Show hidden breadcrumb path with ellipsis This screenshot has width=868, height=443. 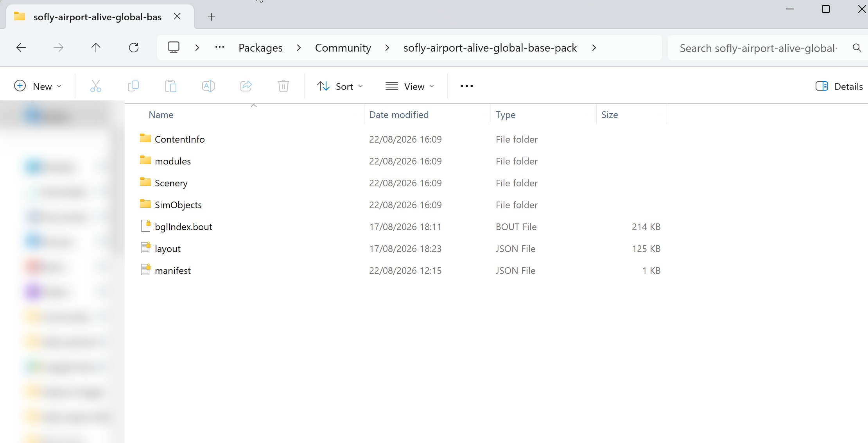[x=220, y=47]
